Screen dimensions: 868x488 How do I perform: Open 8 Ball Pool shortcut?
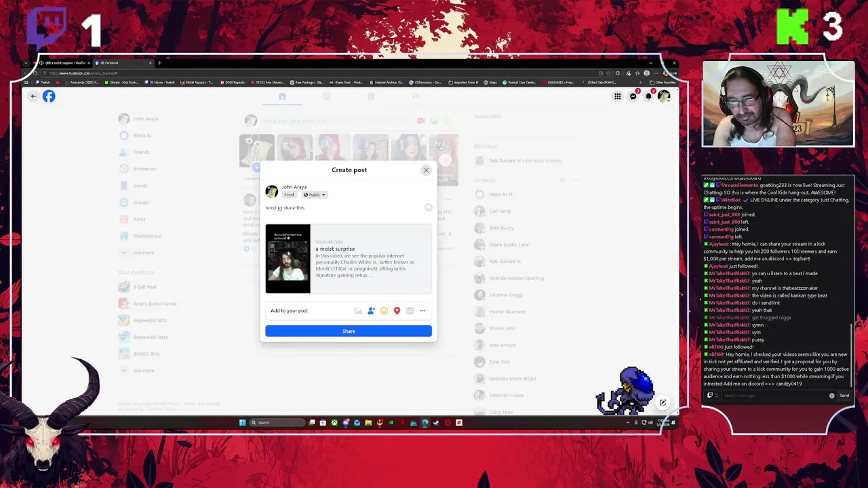point(138,287)
